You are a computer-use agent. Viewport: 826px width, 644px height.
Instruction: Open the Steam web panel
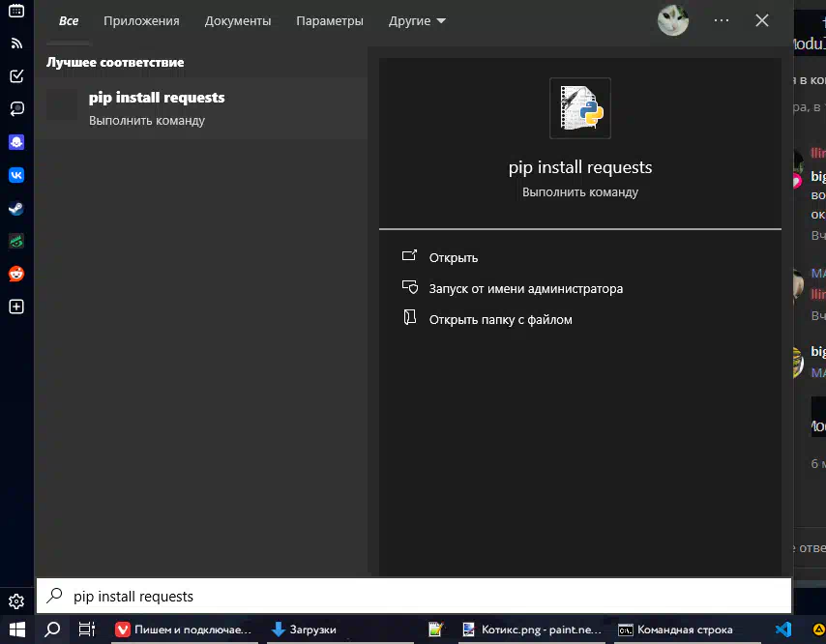(x=16, y=209)
